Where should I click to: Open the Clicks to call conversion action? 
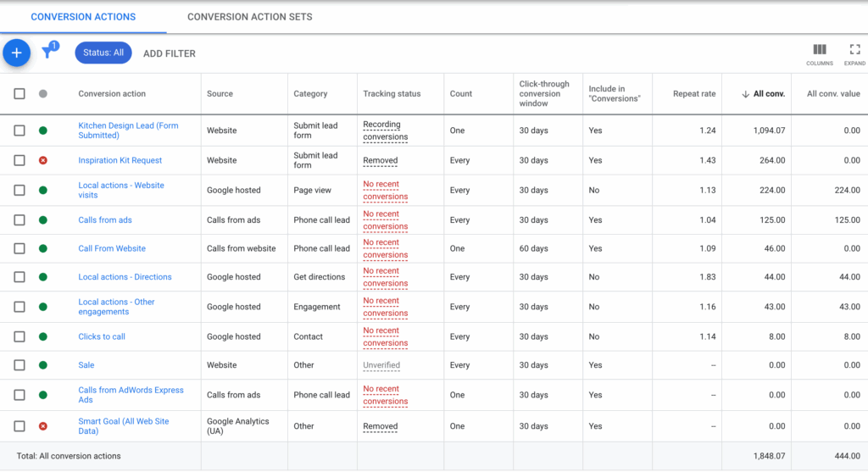coord(102,336)
